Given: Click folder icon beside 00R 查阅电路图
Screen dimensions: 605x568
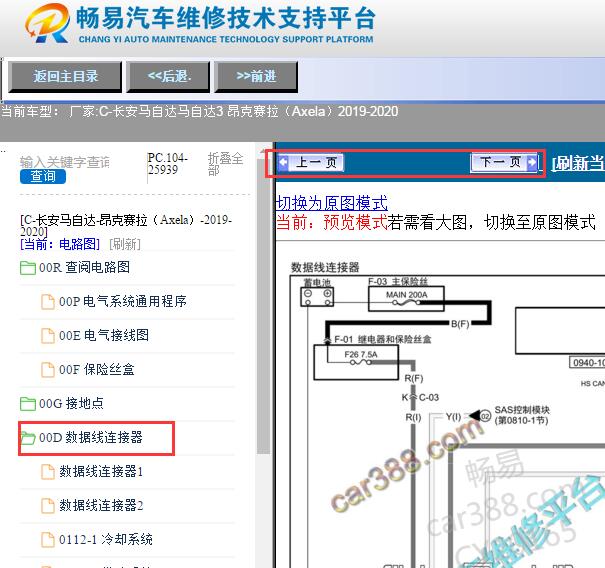Looking at the screenshot, I should point(28,268).
